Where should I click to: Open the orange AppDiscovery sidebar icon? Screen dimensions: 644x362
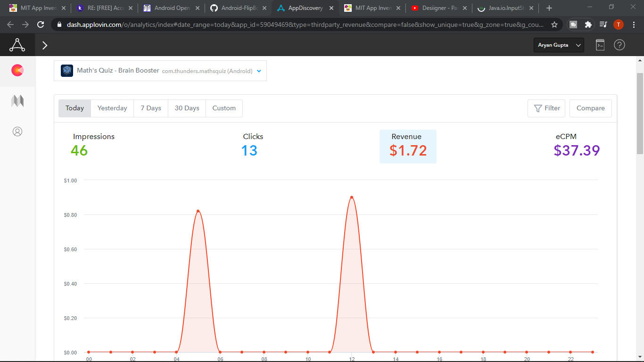[x=17, y=71]
